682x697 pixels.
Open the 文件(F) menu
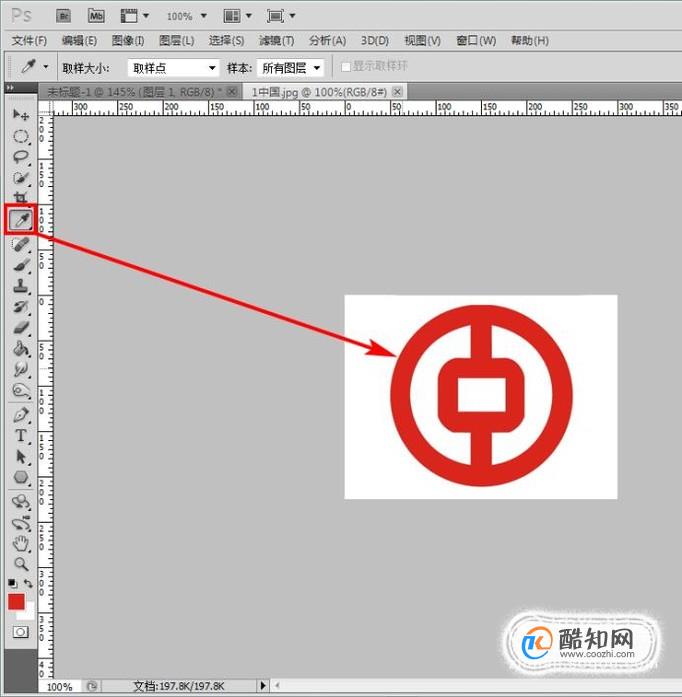tap(29, 41)
